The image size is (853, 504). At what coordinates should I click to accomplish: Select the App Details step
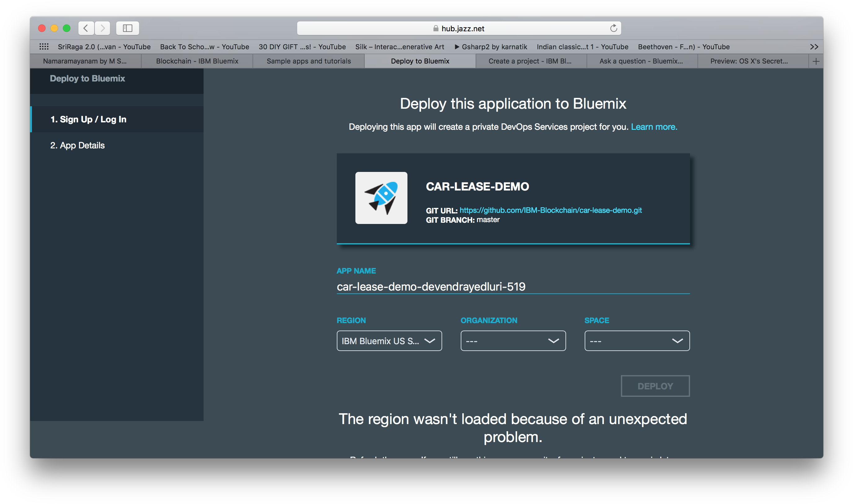tap(117, 145)
